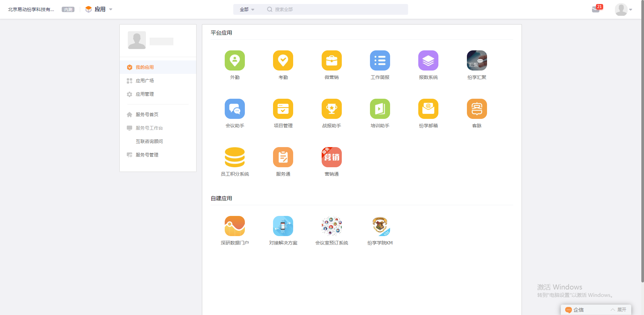The image size is (644, 315).
Task: Open the 外勤 field service app
Action: point(235,60)
